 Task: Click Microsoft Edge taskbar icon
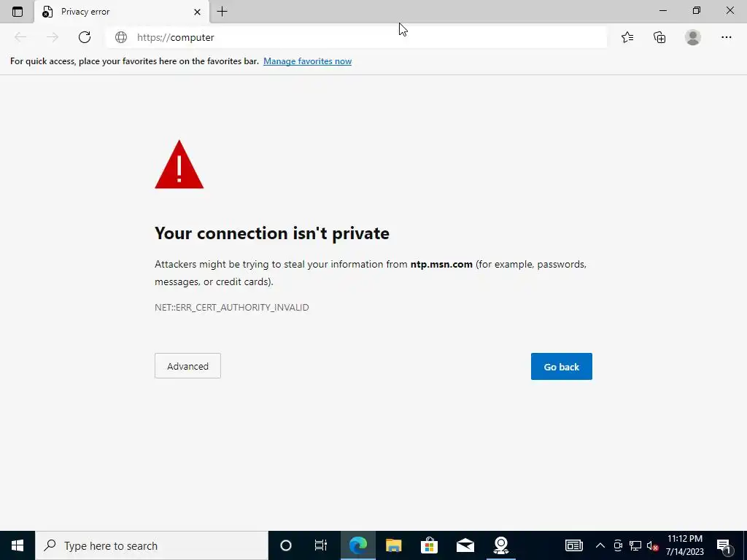pos(357,545)
